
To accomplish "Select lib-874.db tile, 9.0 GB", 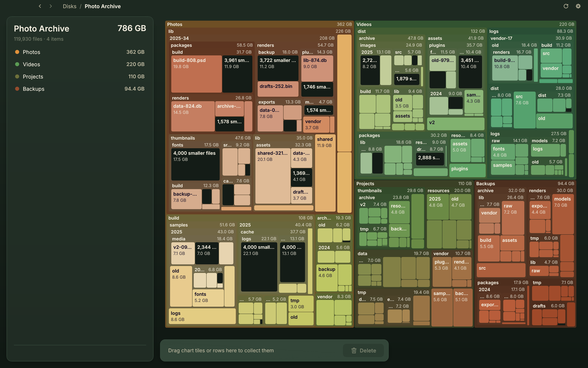I will coord(317,68).
